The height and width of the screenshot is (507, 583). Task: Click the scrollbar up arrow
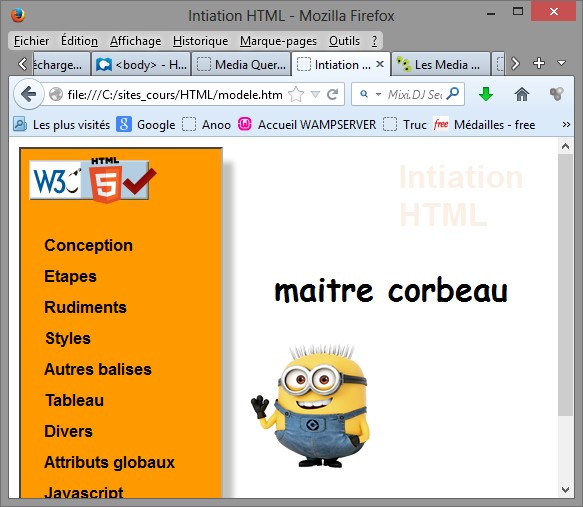(565, 146)
